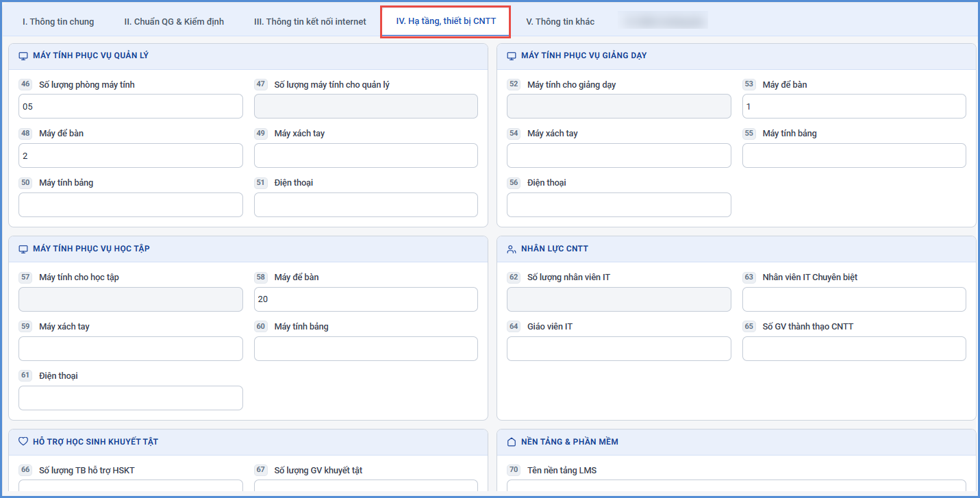
Task: Click the number badge 47
Action: [261, 84]
